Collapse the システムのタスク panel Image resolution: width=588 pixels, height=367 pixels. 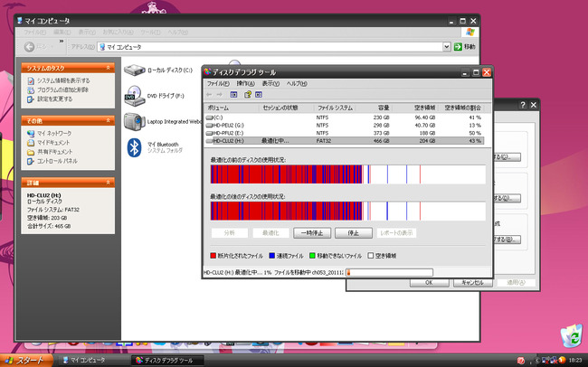coord(108,68)
